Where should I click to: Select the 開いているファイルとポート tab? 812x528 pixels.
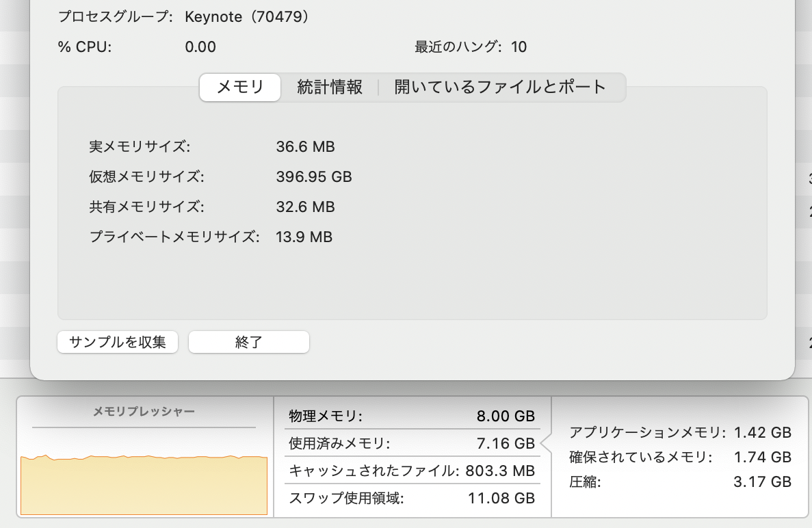point(500,88)
